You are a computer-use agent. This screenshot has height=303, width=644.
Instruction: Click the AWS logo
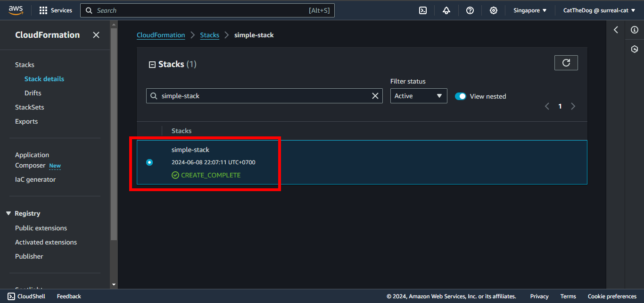16,10
